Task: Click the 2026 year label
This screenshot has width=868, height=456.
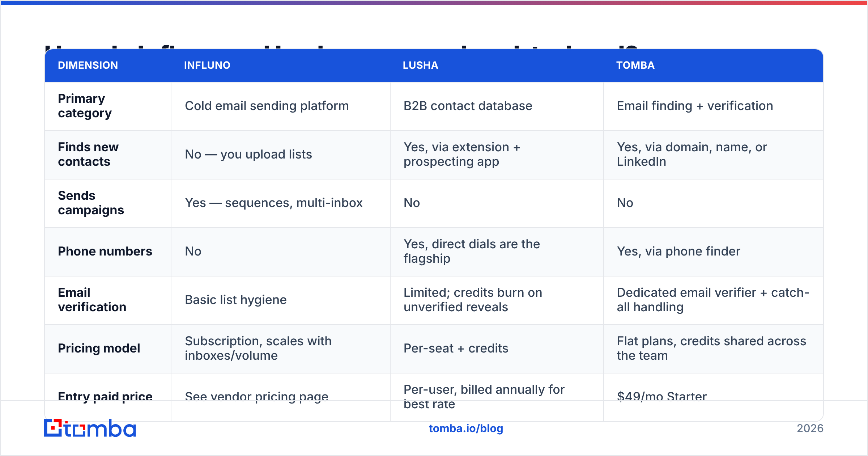Action: coord(810,428)
